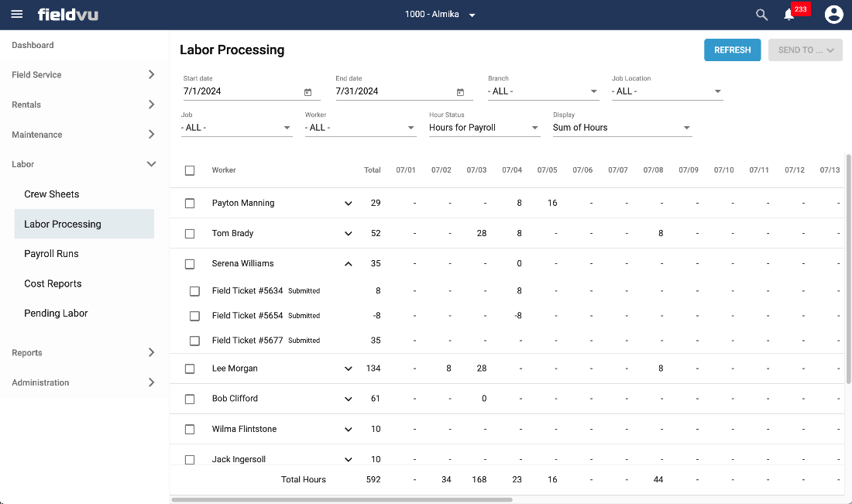Open notifications bell with 233 badge
The width and height of the screenshot is (852, 504).
(x=789, y=15)
